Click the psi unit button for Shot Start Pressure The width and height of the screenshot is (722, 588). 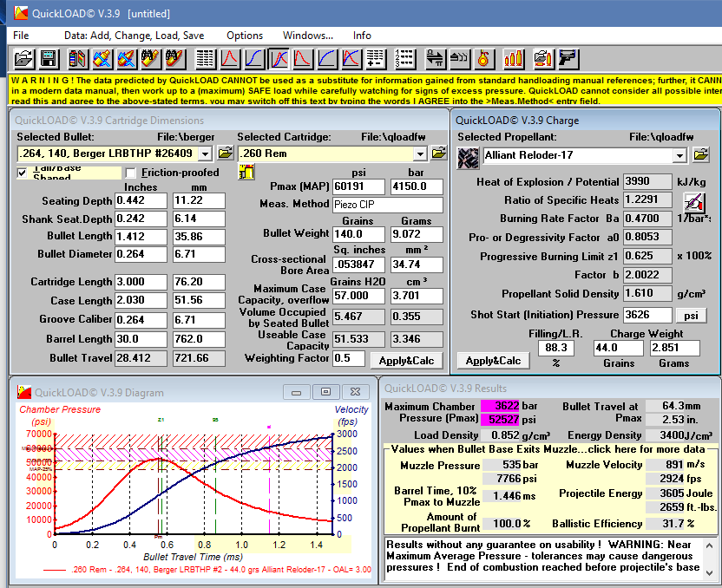coord(691,316)
